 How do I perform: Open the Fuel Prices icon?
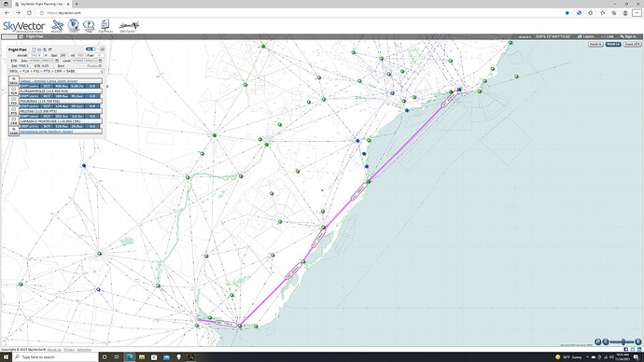(x=105, y=26)
